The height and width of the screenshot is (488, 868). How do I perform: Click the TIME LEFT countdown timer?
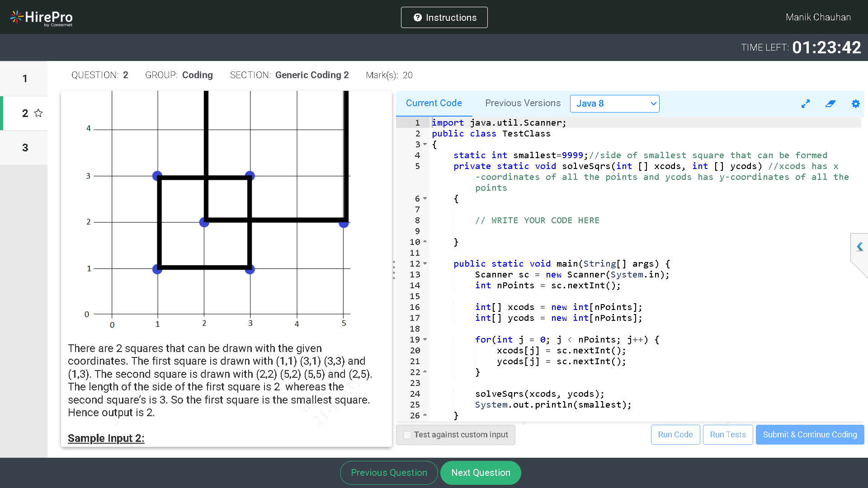click(x=801, y=47)
